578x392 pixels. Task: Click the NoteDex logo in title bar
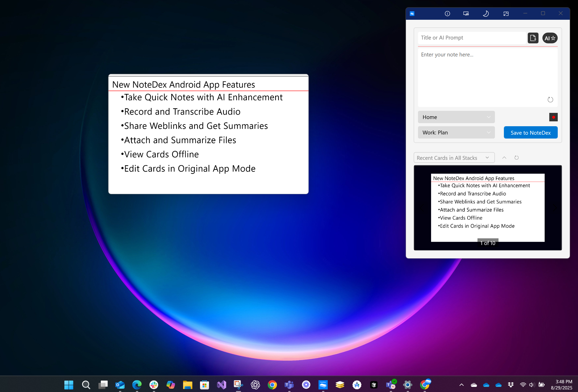412,14
